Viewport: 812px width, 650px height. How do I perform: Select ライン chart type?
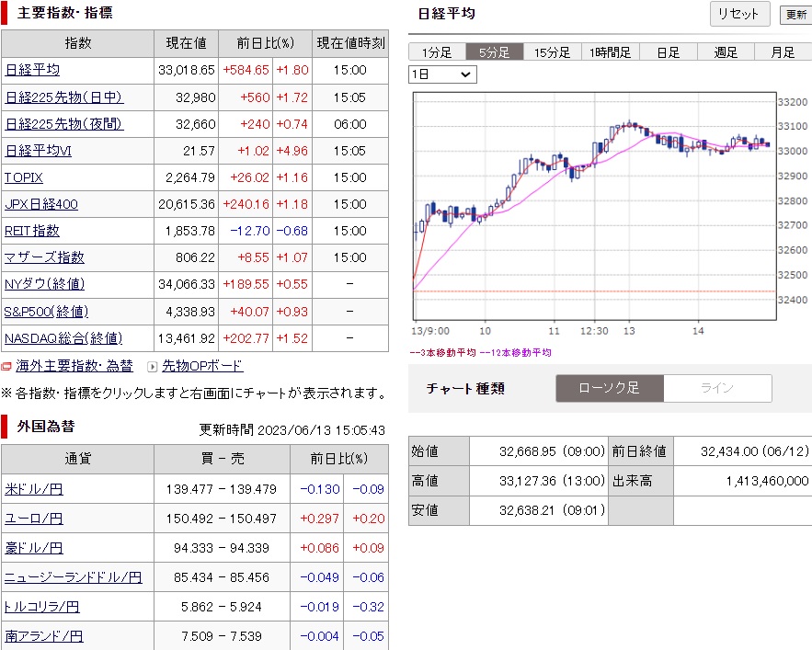tap(718, 389)
